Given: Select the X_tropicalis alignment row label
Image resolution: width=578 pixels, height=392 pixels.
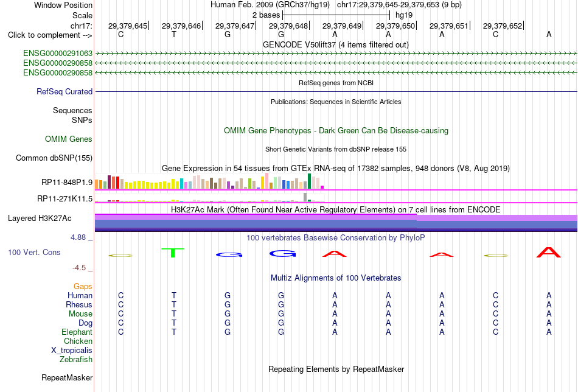Looking at the screenshot, I should (72, 351).
